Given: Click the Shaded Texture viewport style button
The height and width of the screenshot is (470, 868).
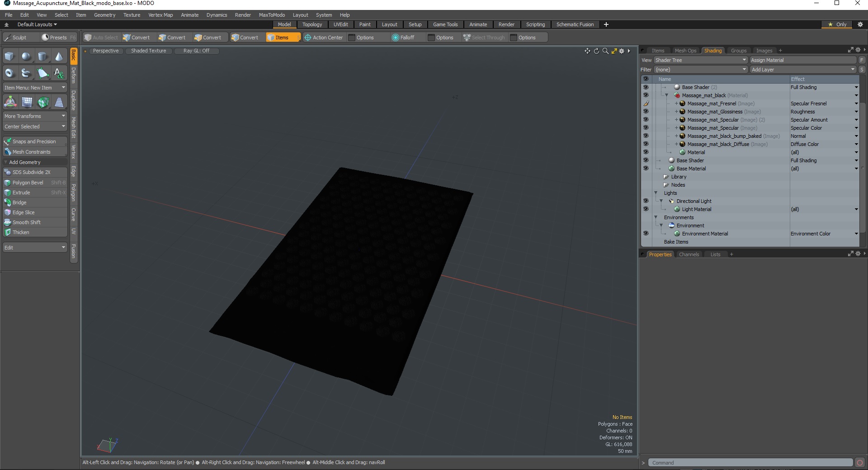Looking at the screenshot, I should point(149,51).
